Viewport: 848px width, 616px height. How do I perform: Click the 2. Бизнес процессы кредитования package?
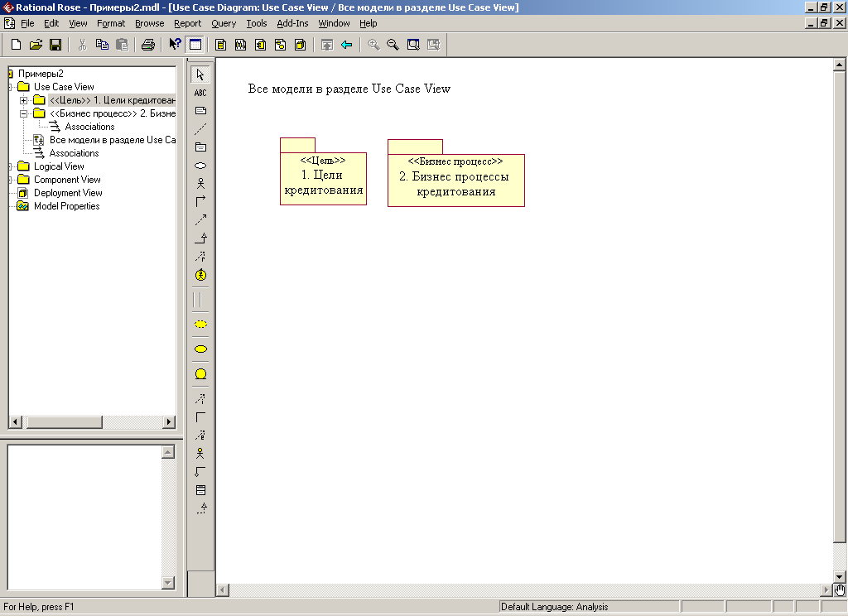click(x=455, y=183)
